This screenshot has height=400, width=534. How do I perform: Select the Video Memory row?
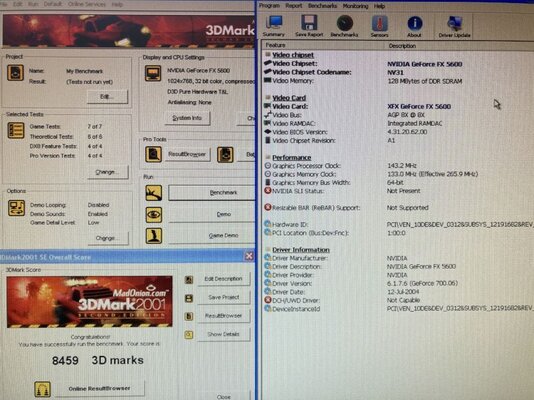tap(398, 81)
